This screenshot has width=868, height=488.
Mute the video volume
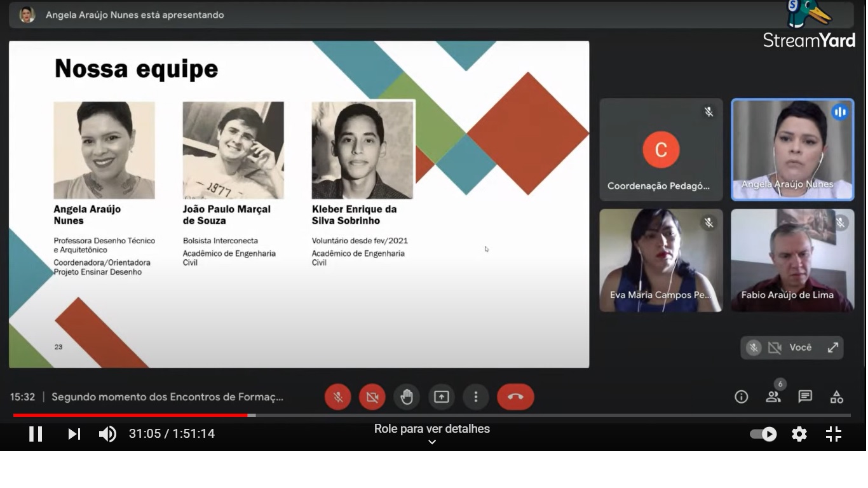tap(107, 434)
